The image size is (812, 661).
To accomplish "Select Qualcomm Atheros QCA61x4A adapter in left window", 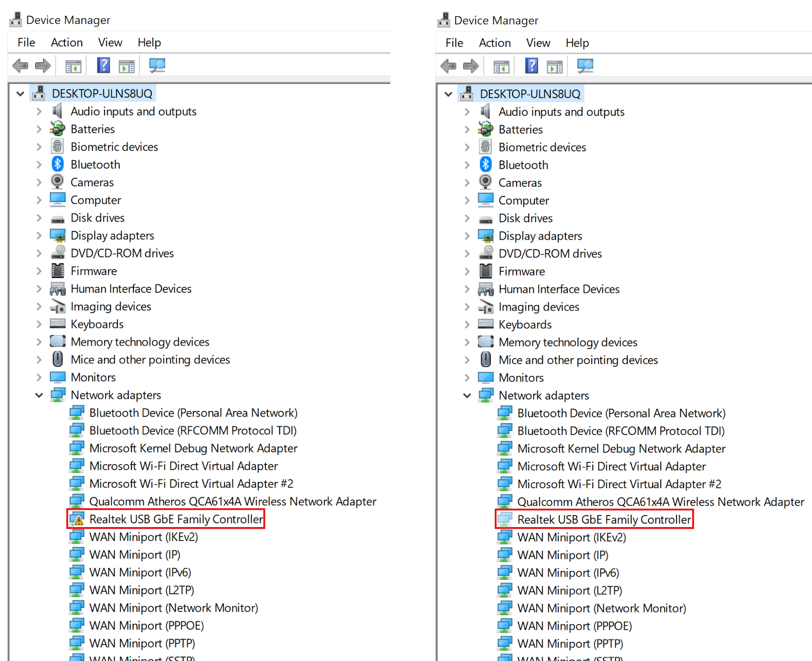I will coord(233,501).
